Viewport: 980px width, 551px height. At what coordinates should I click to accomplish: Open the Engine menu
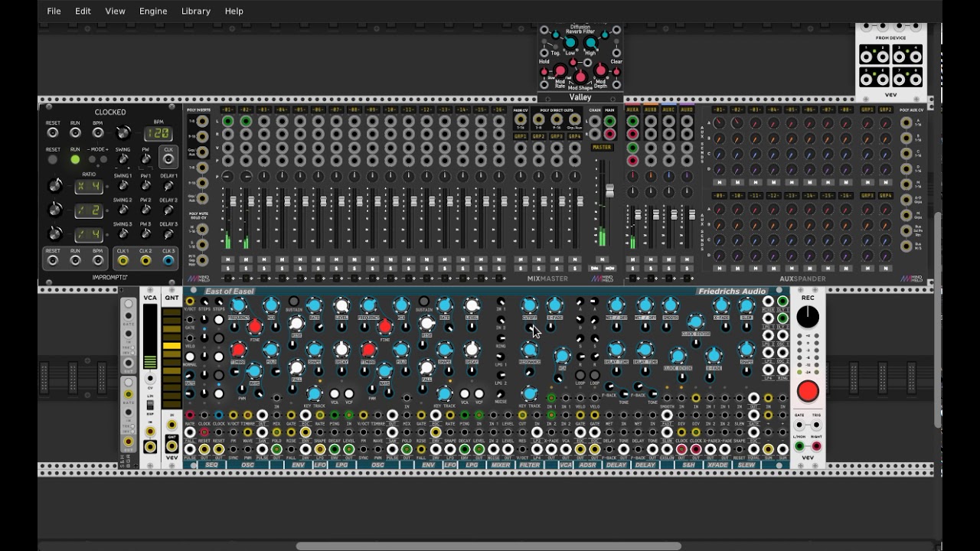point(153,11)
